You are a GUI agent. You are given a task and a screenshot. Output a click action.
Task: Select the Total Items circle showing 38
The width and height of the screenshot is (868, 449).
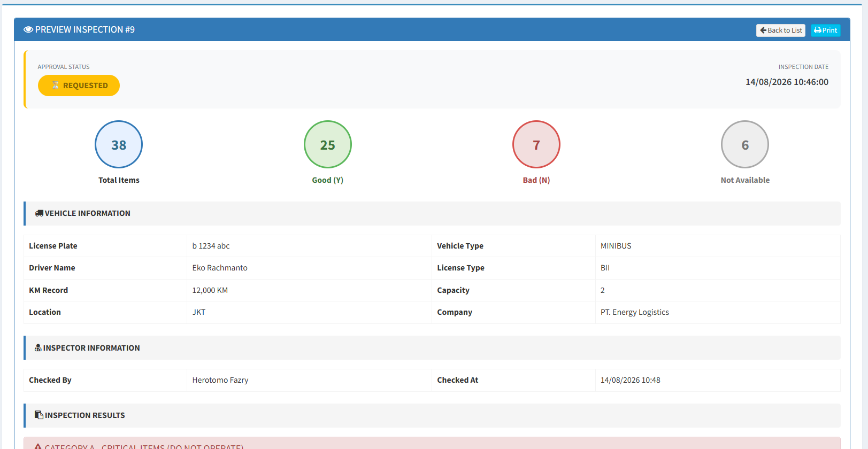point(119,144)
